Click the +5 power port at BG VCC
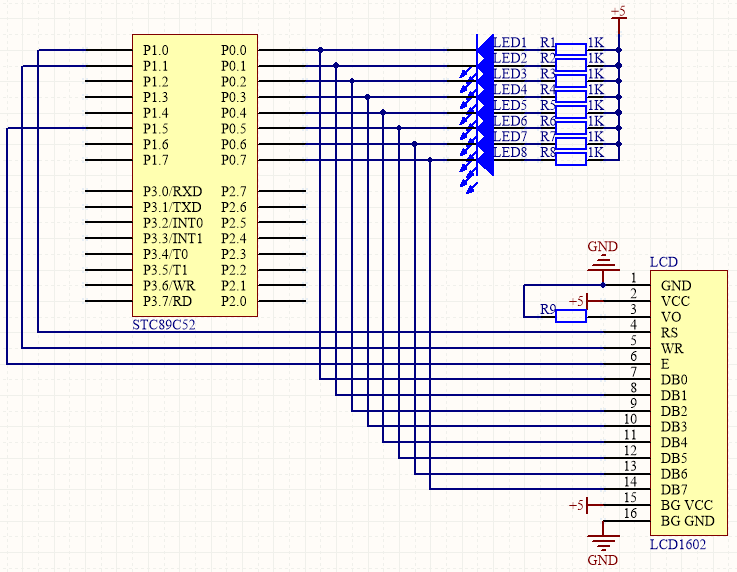737x572 pixels. coord(582,506)
